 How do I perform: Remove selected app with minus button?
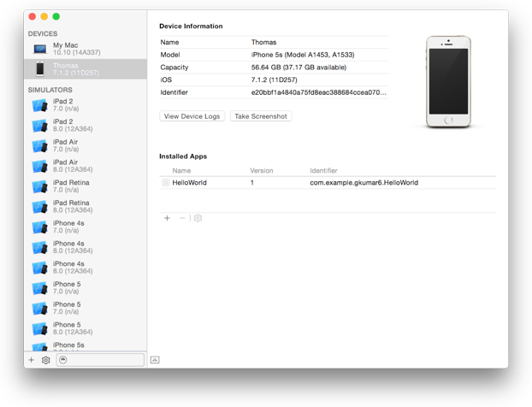click(x=182, y=218)
